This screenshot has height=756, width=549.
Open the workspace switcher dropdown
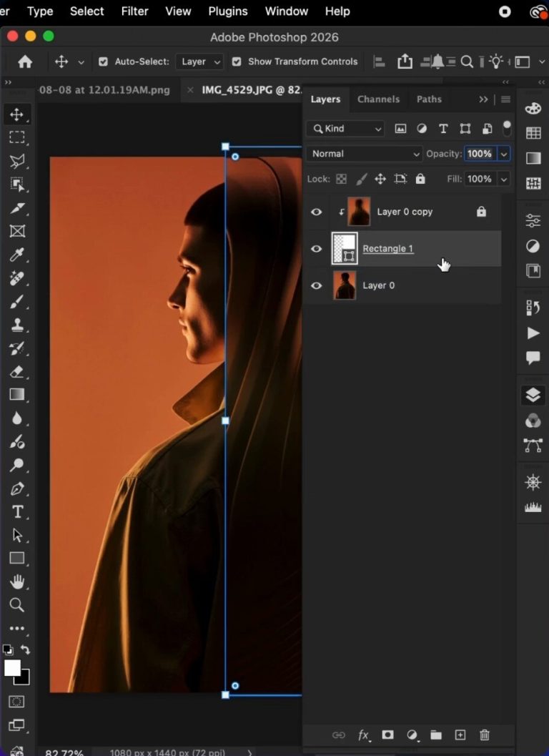529,62
